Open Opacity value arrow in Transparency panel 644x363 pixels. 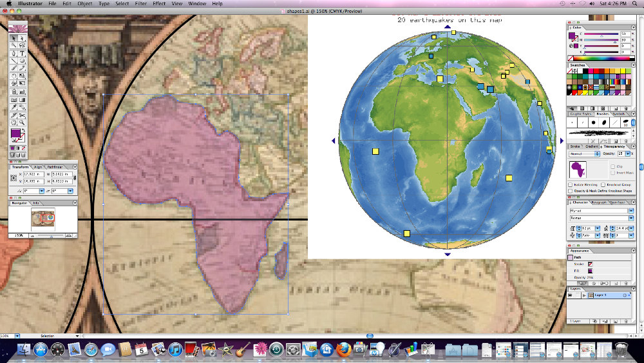pos(627,153)
